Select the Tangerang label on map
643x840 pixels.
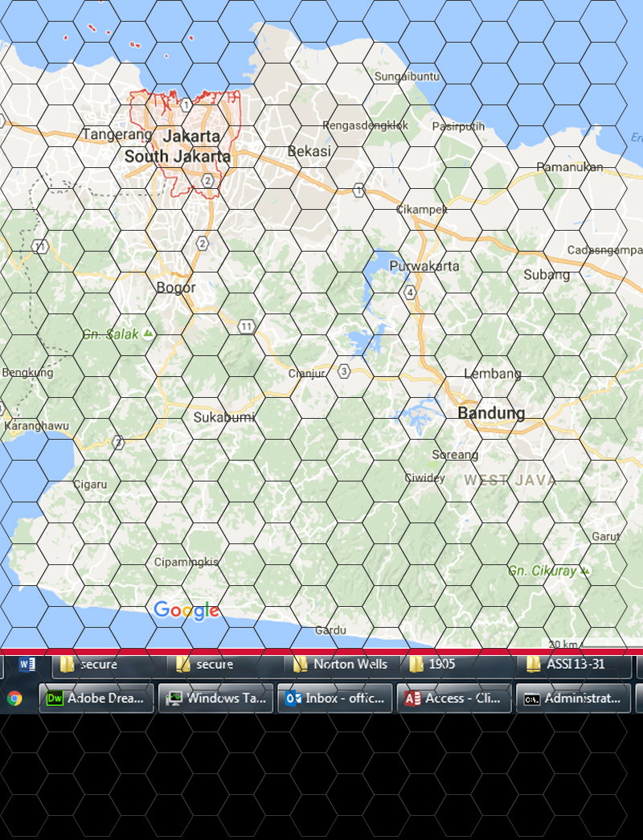pos(117,134)
